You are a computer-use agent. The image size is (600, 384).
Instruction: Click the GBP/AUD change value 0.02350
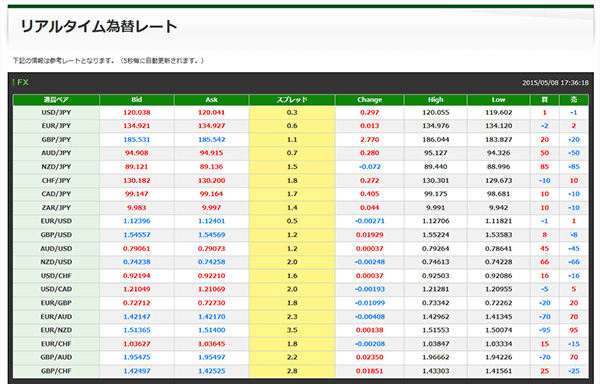[370, 357]
